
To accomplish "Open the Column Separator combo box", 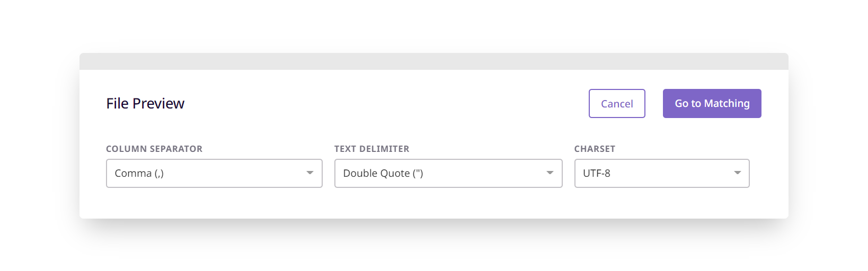I will (x=214, y=173).
